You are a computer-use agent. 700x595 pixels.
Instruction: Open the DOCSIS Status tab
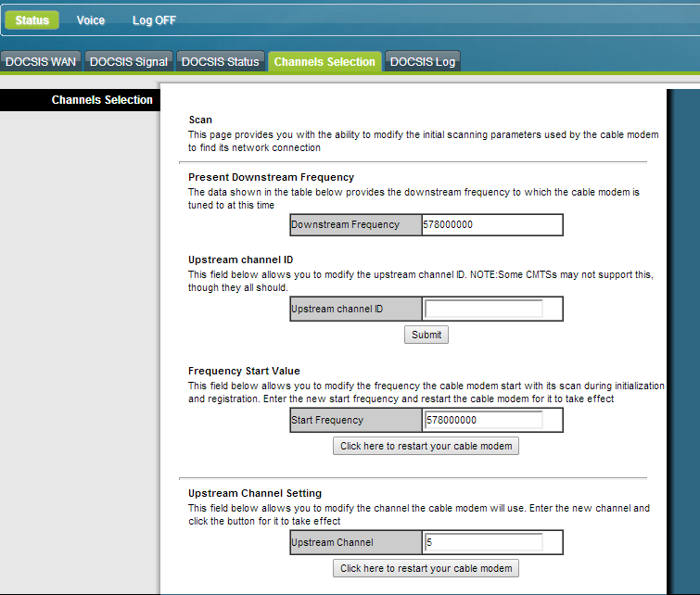220,62
